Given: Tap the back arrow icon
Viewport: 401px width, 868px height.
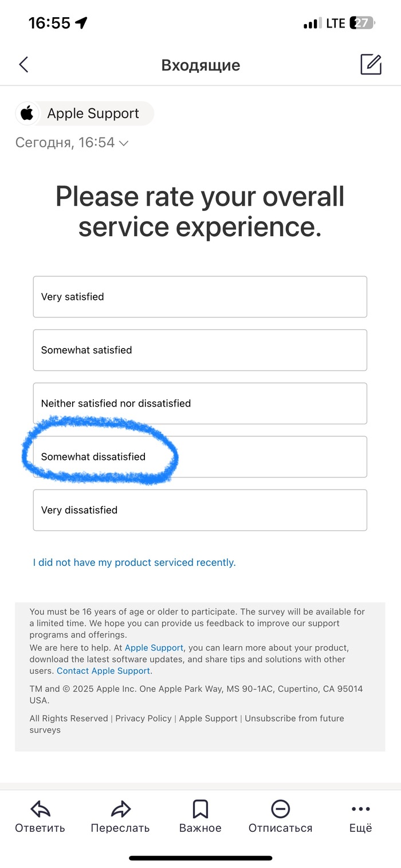Looking at the screenshot, I should 23,65.
